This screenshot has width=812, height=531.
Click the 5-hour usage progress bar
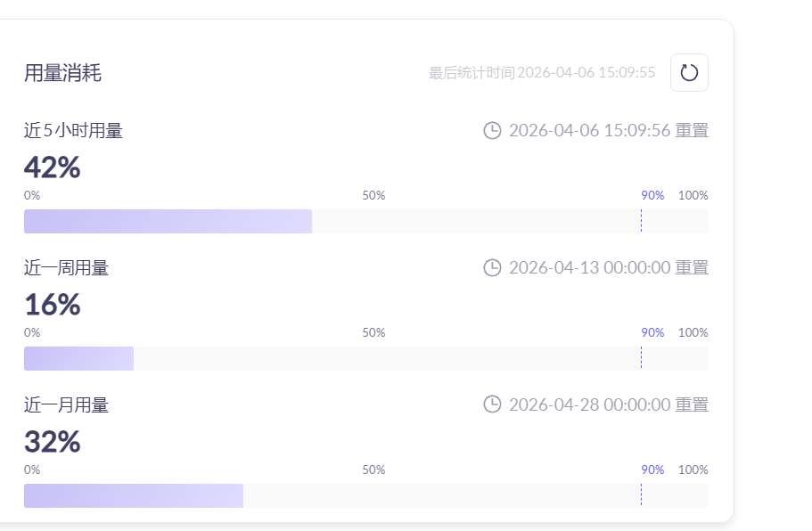365,222
